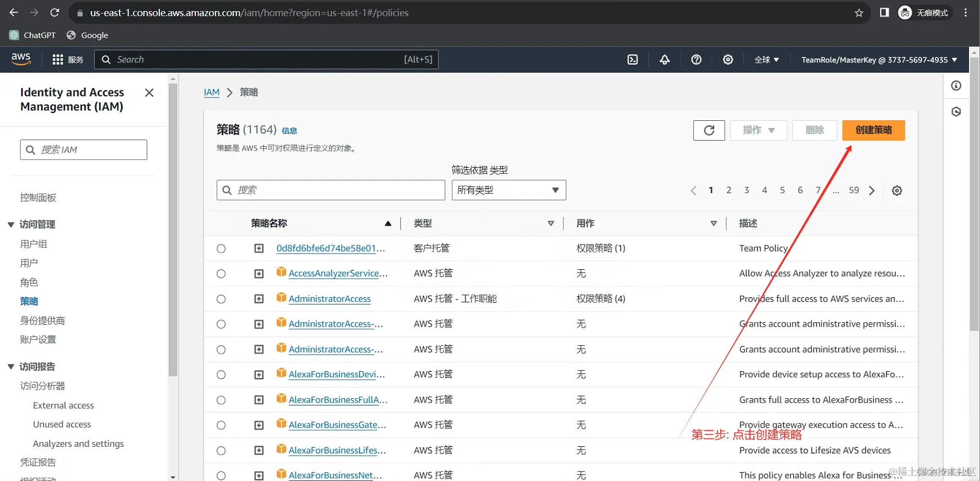Click the 删除 delete button
This screenshot has width=980, height=481.
click(x=815, y=130)
